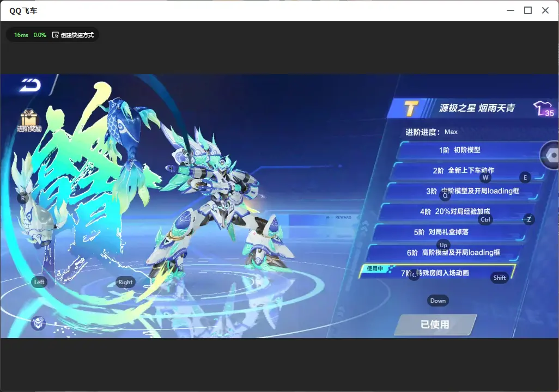Click the Right key overlay button

tap(125, 282)
